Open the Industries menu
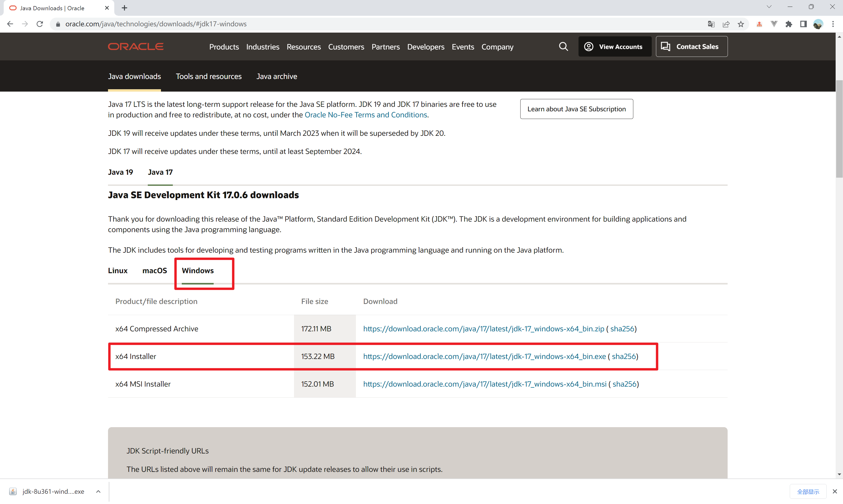This screenshot has width=843, height=504. [263, 47]
